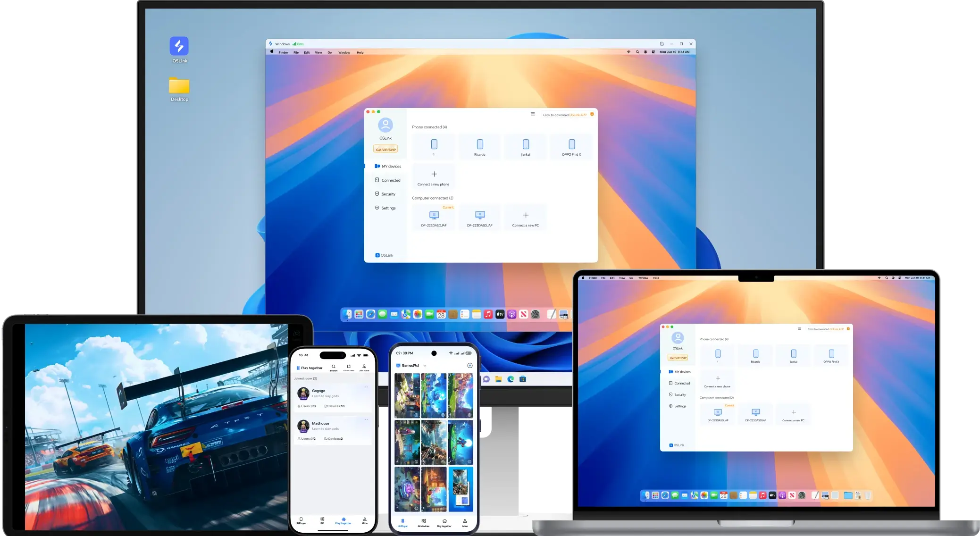980x536 pixels.
Task: Click Connect a new phone tile on the laptop
Action: point(717,380)
